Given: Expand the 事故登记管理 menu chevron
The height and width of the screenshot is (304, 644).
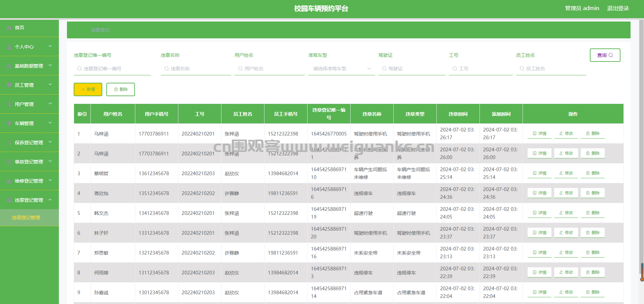Looking at the screenshot, I should point(50,161).
